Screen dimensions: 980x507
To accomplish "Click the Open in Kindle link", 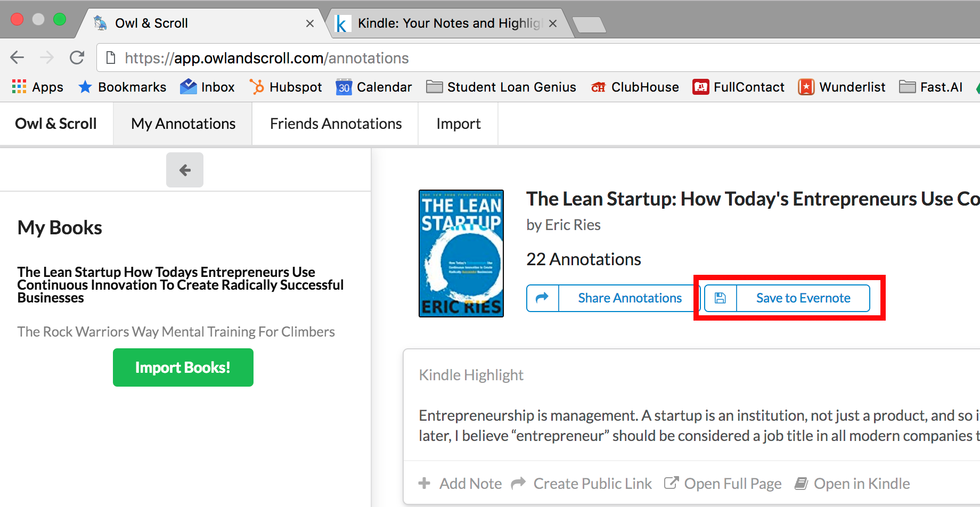I will (862, 484).
